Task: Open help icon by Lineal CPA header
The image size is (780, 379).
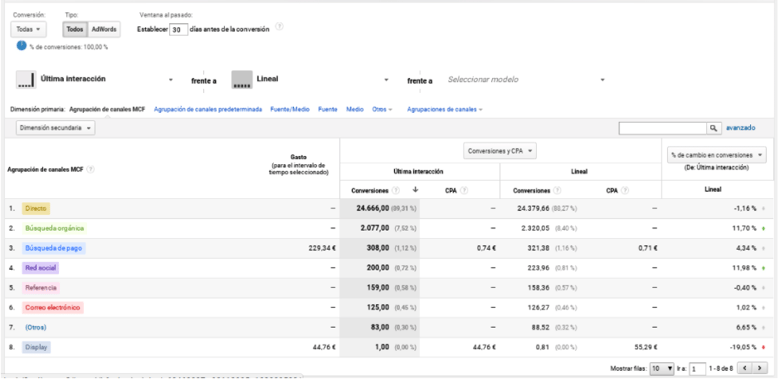Action: [625, 190]
